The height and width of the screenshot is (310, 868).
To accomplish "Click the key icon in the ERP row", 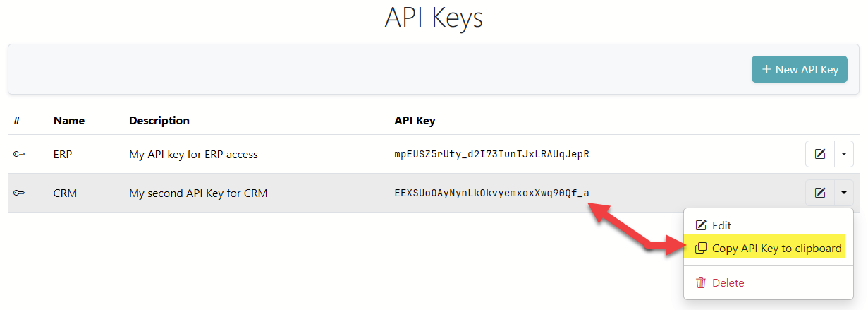I will click(19, 154).
